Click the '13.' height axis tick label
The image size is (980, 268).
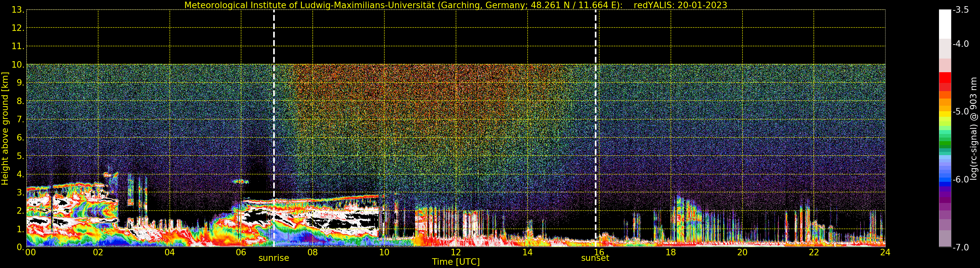tap(18, 9)
